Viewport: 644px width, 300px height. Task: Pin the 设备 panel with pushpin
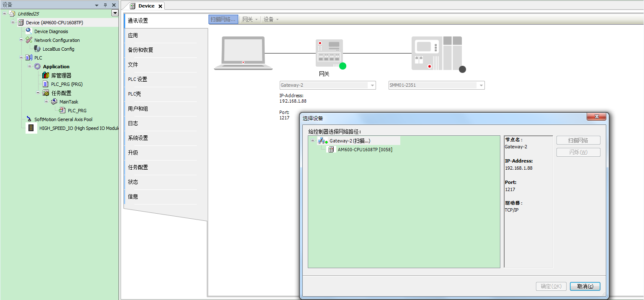coord(105,5)
